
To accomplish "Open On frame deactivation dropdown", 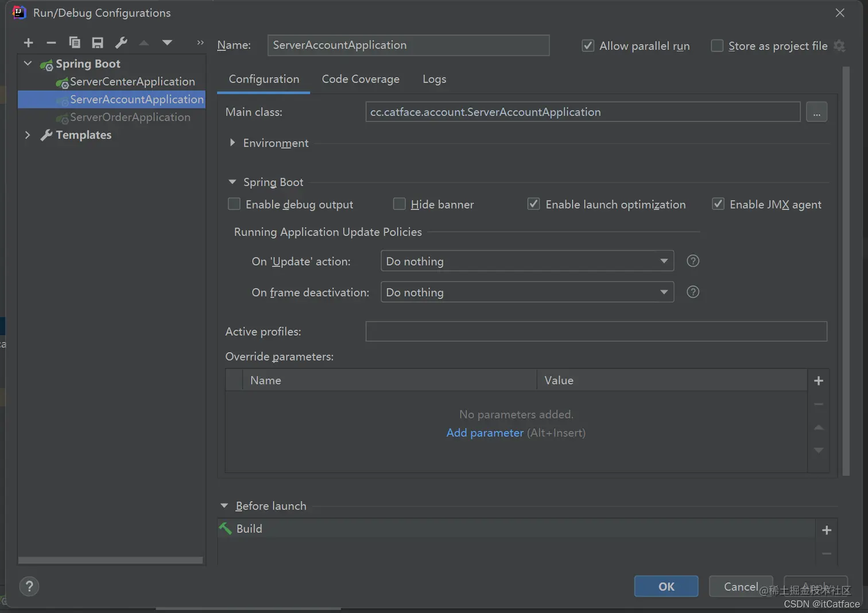I will coord(527,292).
